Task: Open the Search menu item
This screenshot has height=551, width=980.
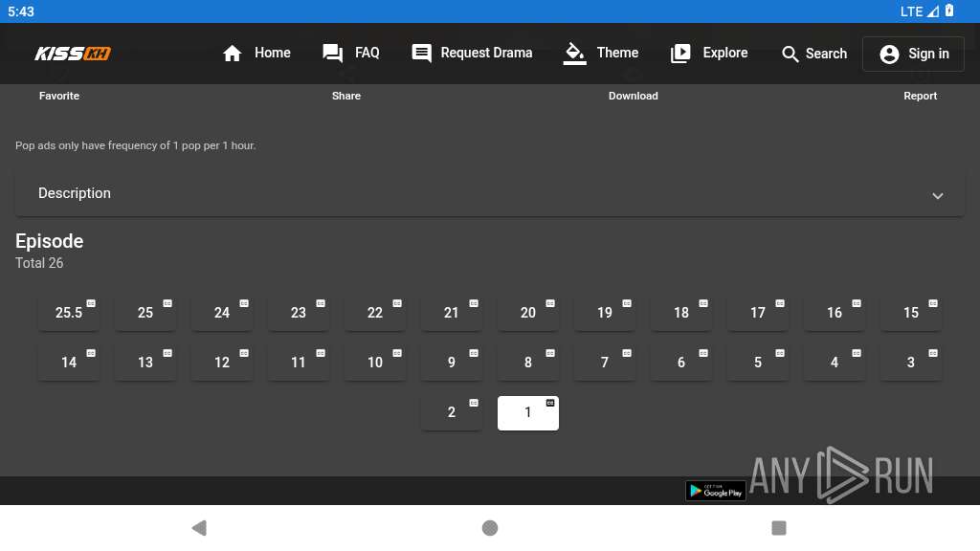Action: pos(814,55)
